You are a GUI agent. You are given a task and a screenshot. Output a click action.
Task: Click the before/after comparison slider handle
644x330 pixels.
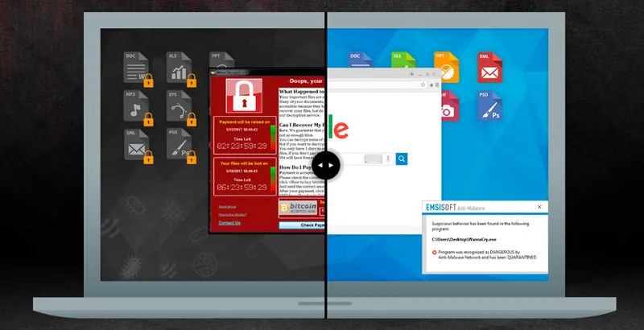click(x=326, y=166)
